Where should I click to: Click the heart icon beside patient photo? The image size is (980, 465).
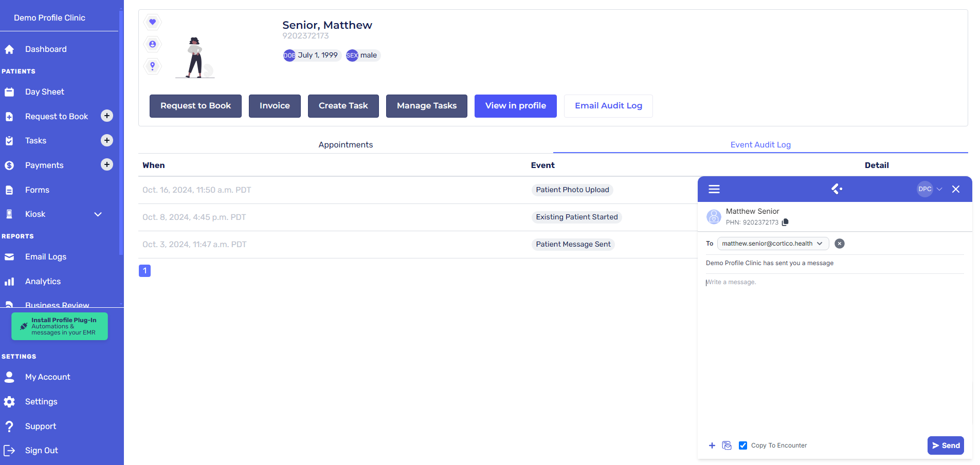coord(152,22)
